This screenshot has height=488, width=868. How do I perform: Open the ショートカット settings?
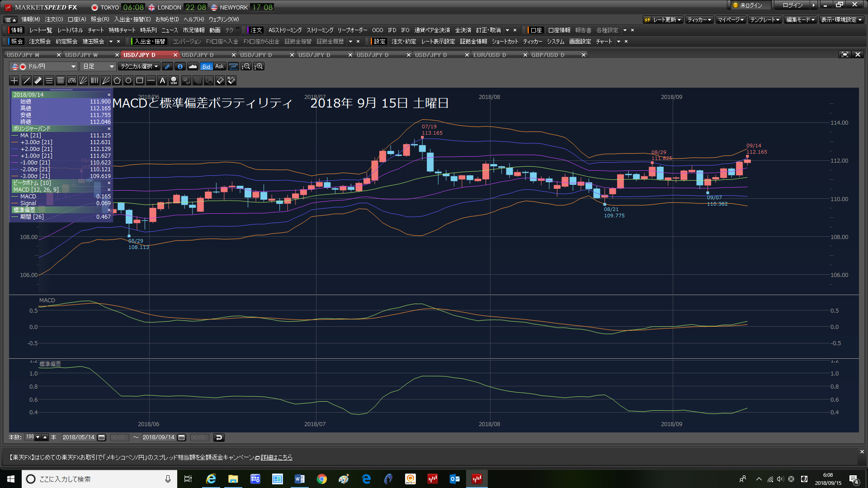click(505, 42)
